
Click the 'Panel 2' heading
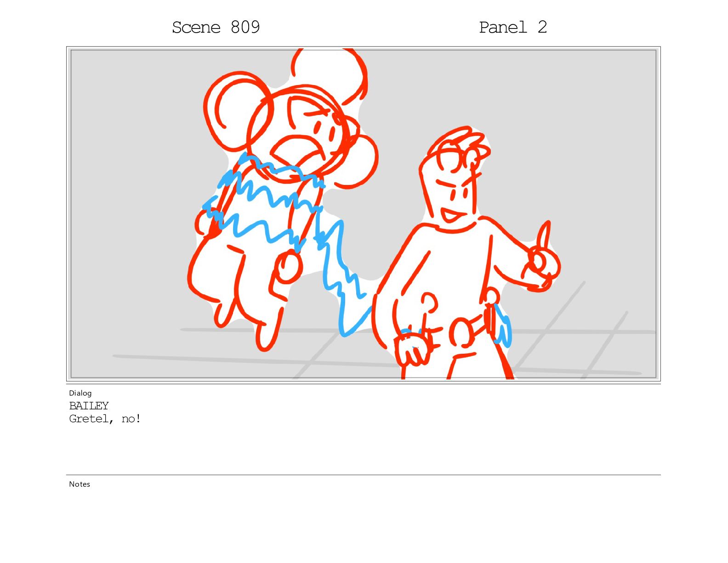pos(513,28)
